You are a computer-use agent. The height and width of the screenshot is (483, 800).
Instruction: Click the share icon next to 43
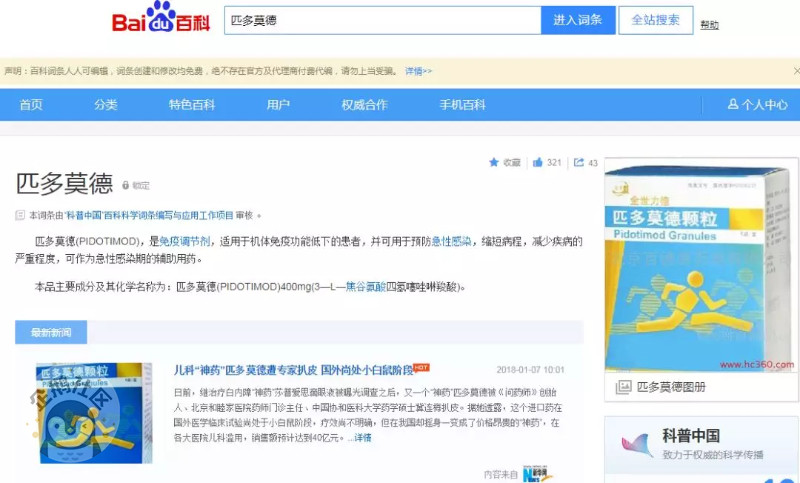(579, 162)
